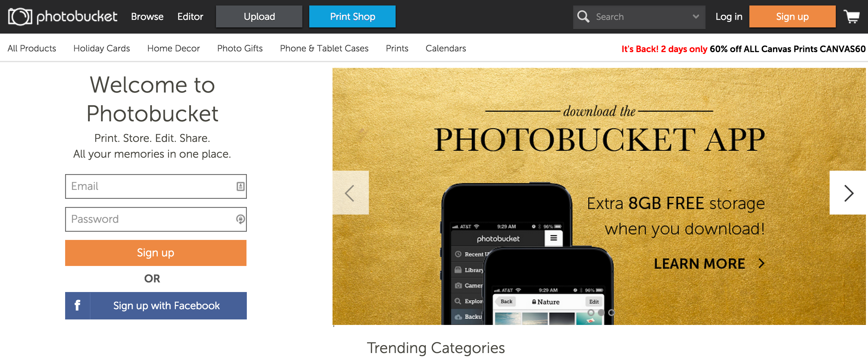Select the second carousel dot indicator
The height and width of the screenshot is (364, 868).
(x=601, y=313)
